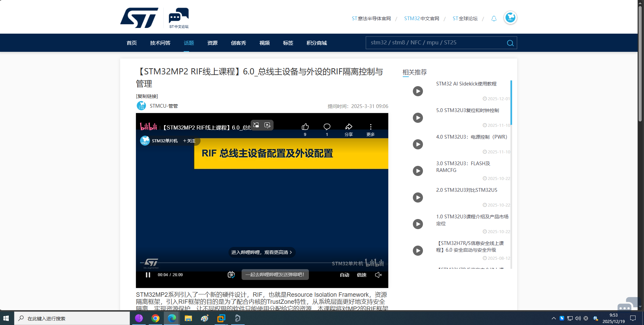Open File Explorer from the taskbar

click(188, 318)
